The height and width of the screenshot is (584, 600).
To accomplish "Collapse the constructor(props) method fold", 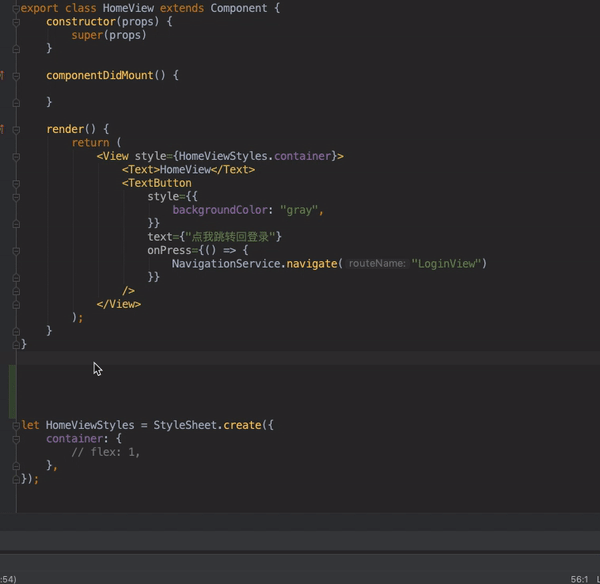I will 16,22.
